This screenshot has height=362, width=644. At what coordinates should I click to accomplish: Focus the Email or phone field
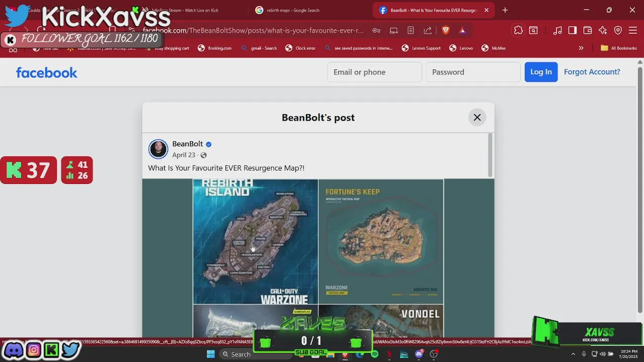[374, 72]
